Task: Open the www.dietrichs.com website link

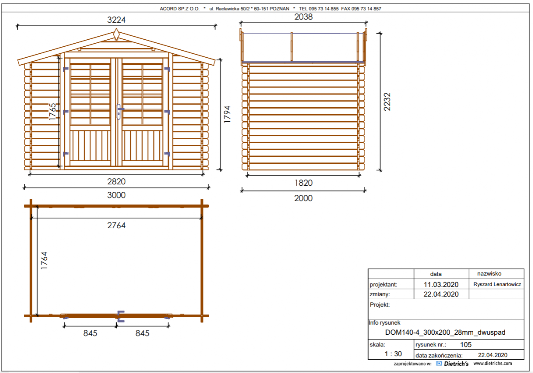Action: (x=493, y=363)
